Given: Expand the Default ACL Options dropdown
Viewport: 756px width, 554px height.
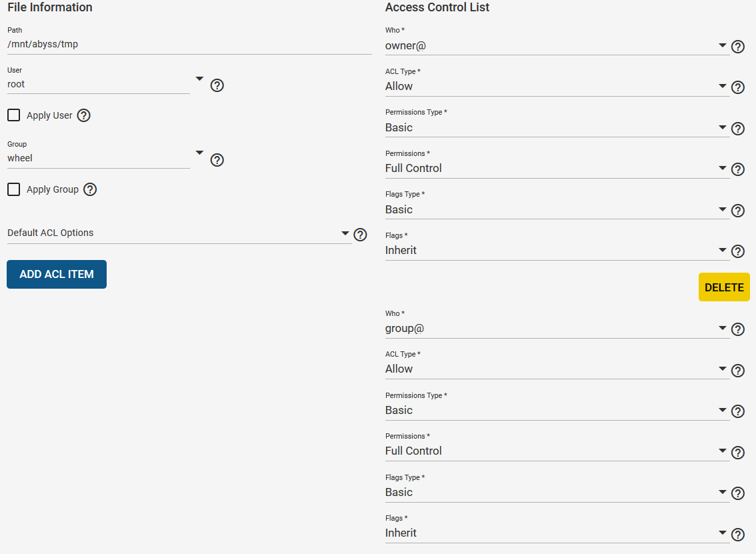Looking at the screenshot, I should tap(179, 233).
